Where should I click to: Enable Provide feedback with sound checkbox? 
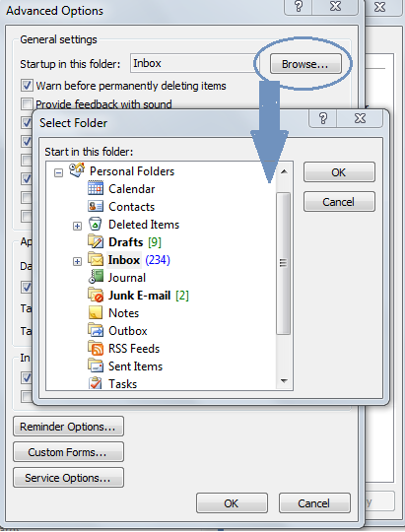27,103
